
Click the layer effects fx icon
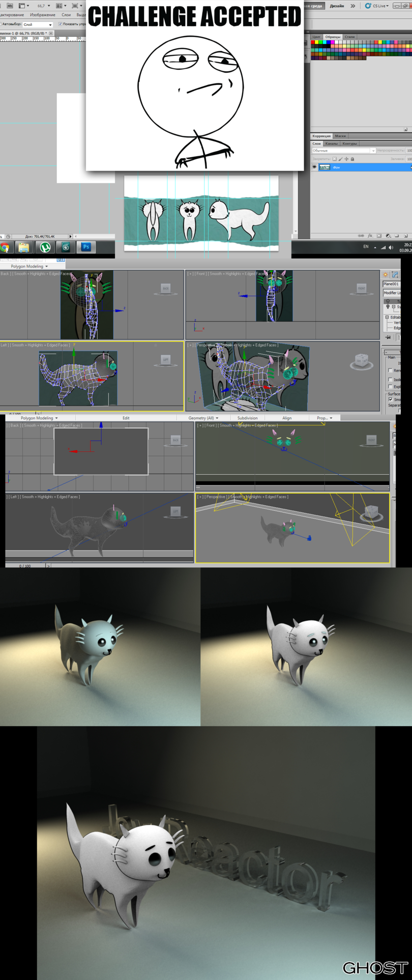coord(370,236)
